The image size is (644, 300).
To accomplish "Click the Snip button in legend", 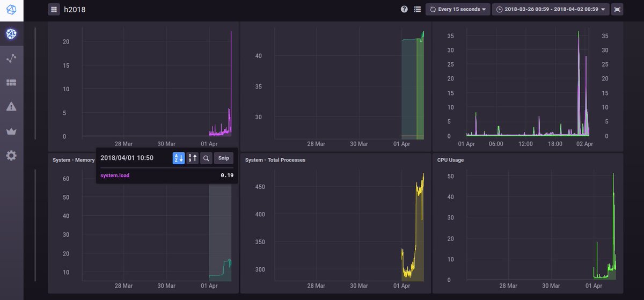I will point(224,158).
